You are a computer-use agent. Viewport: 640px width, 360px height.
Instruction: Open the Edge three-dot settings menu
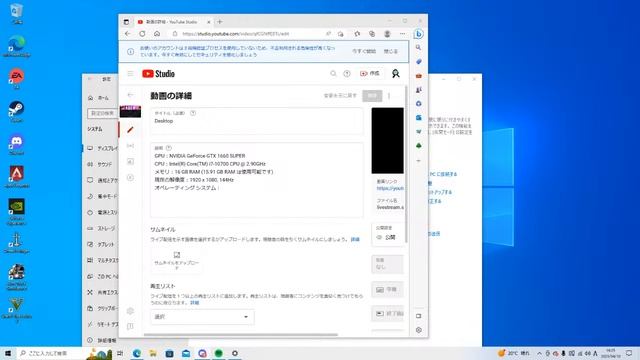point(402,34)
